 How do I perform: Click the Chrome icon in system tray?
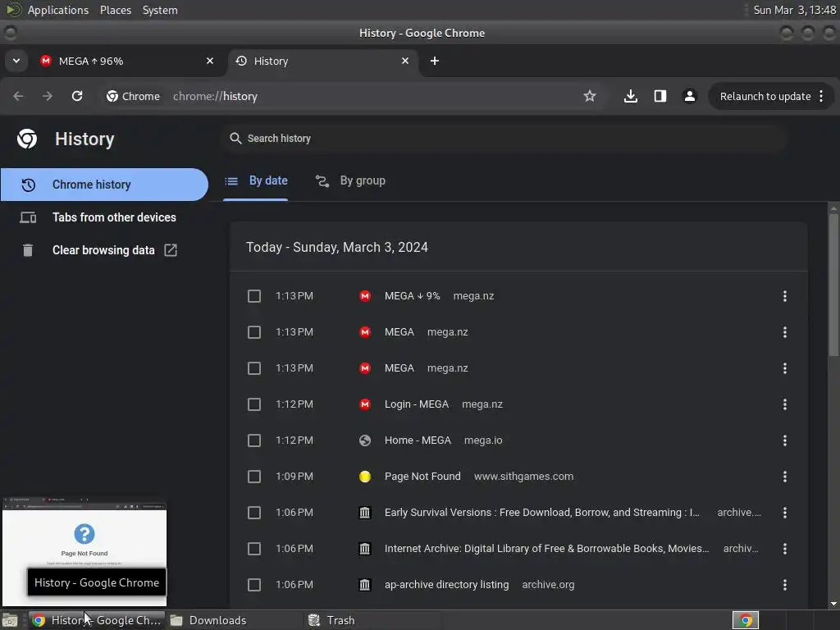[745, 620]
